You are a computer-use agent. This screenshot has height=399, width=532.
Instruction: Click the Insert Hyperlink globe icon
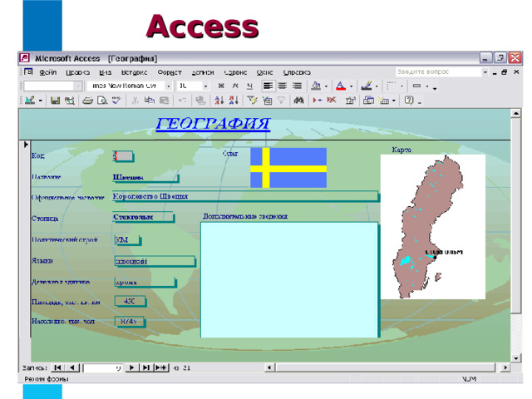(200, 101)
